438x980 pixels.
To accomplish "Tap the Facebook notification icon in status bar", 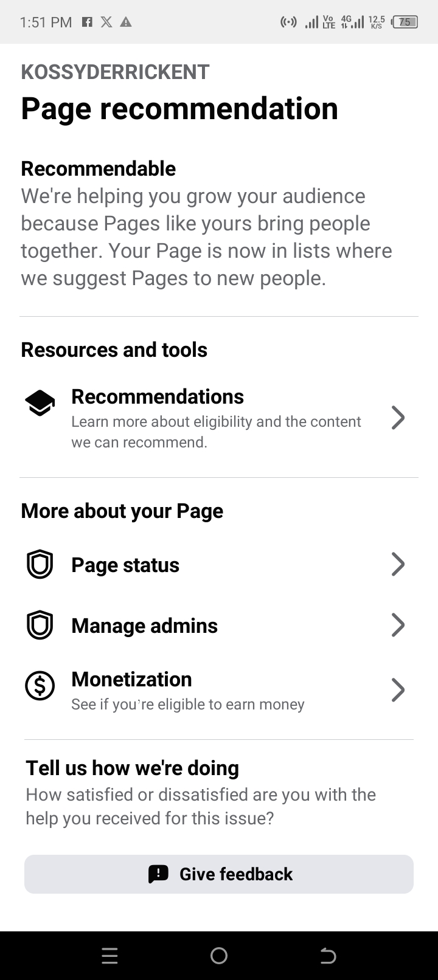I will [x=87, y=22].
